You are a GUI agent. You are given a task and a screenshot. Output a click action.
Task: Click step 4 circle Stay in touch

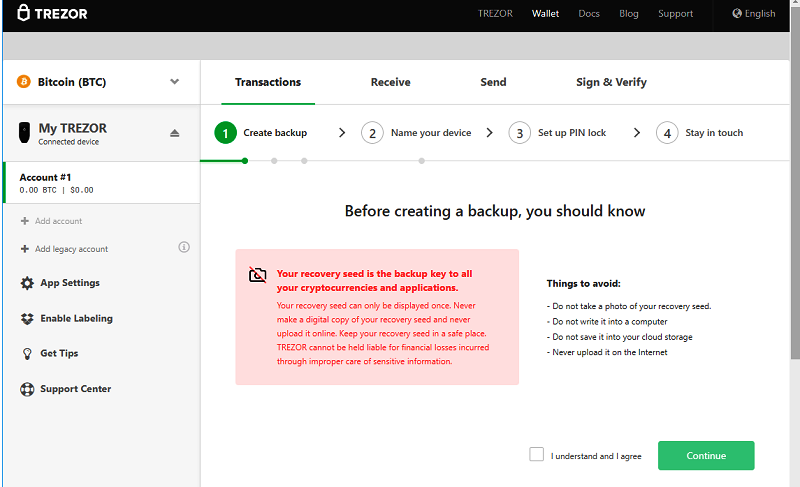[667, 133]
